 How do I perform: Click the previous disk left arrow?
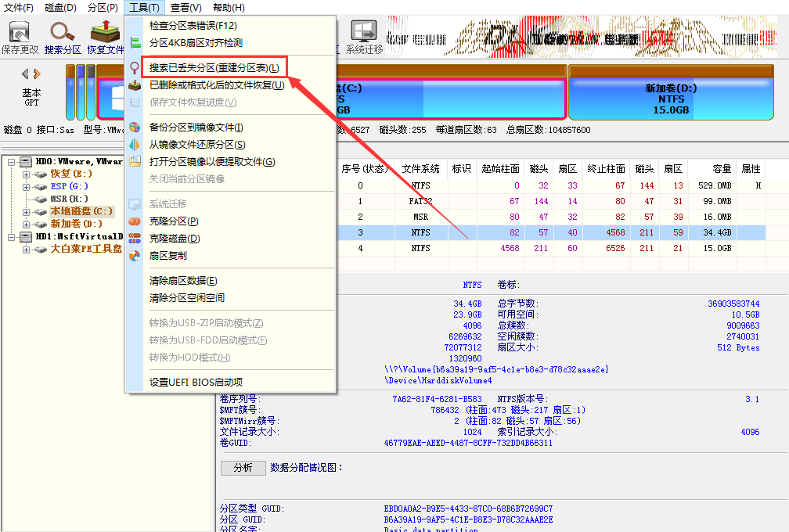click(25, 74)
